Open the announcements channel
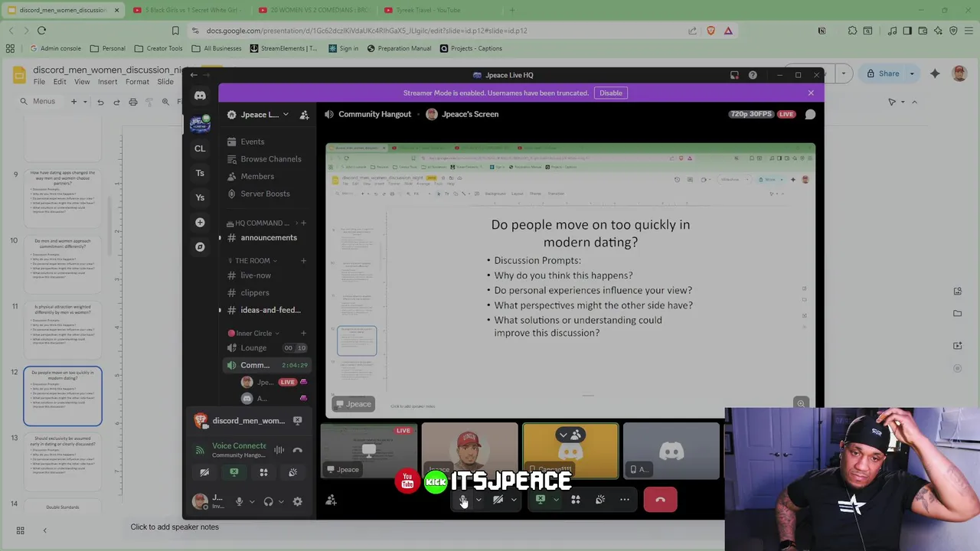 click(267, 237)
